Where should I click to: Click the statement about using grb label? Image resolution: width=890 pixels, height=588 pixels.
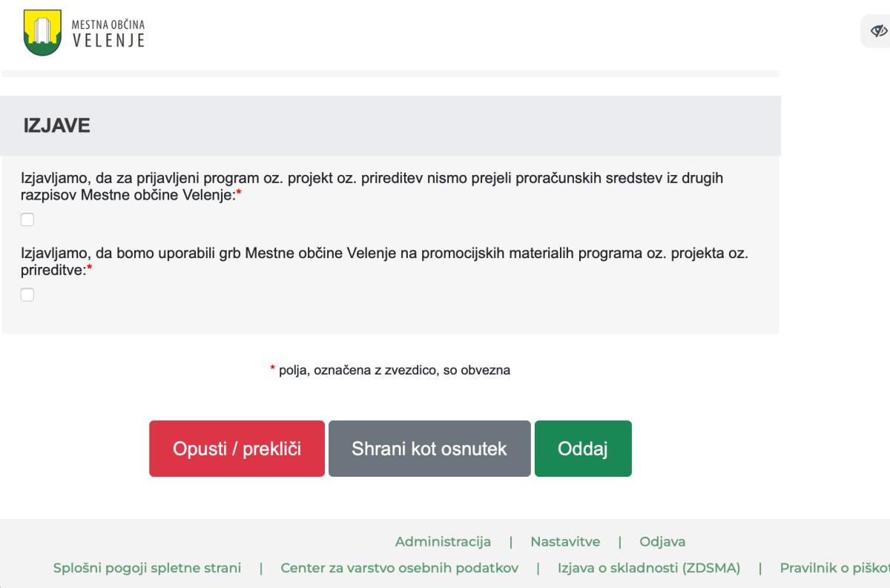pyautogui.click(x=384, y=262)
